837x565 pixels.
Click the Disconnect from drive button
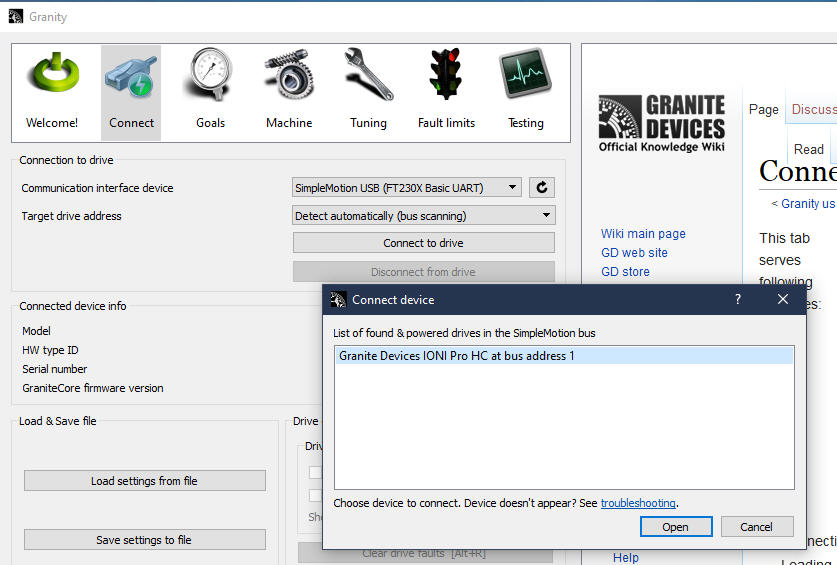pyautogui.click(x=423, y=272)
